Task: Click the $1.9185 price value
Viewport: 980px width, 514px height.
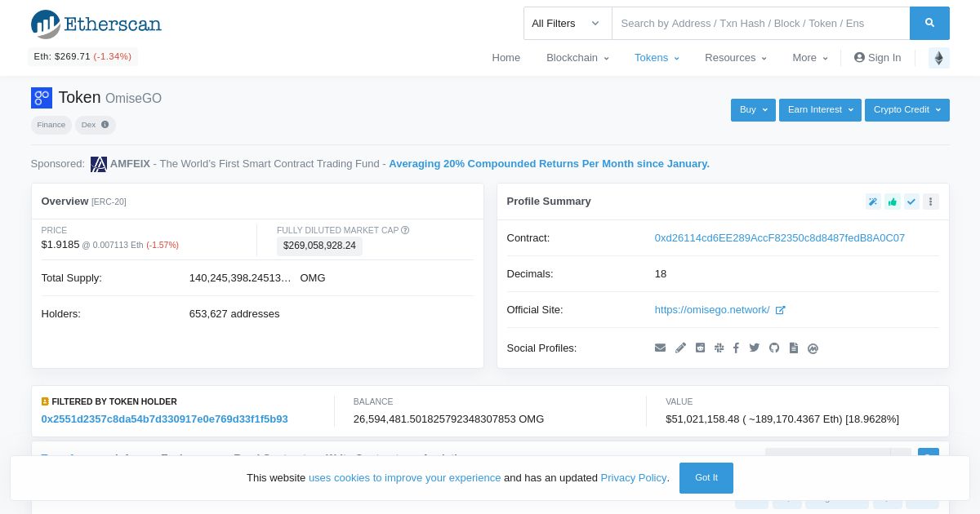Action: (x=60, y=245)
